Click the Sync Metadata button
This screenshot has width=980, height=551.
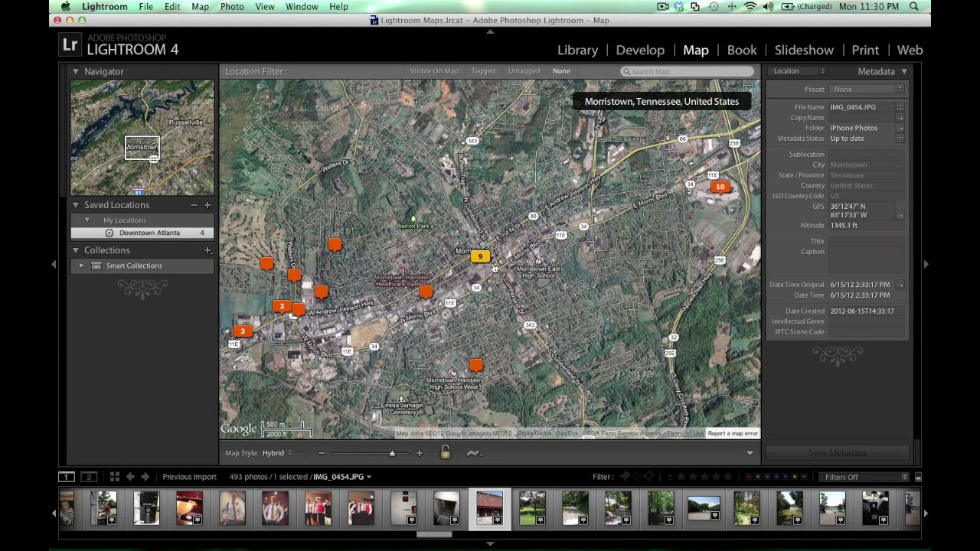click(837, 453)
